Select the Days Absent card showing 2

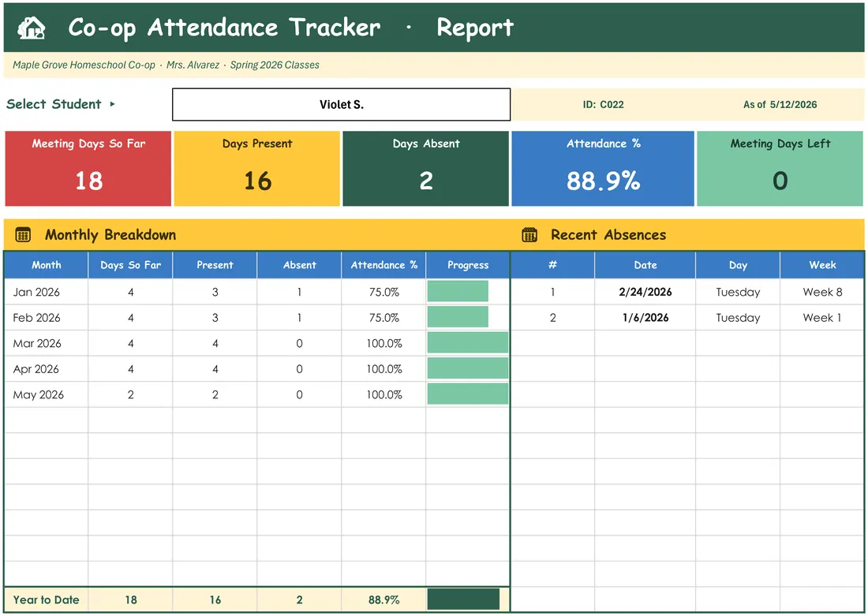click(425, 168)
